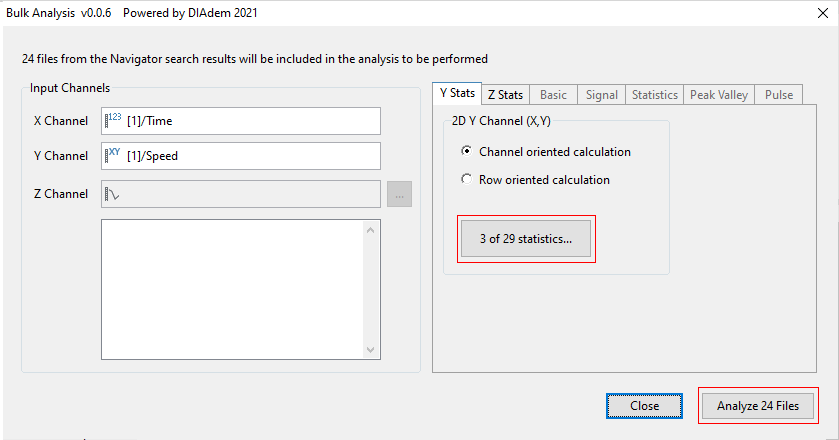This screenshot has height=440, width=839.
Task: Select Channel oriented calculation option
Action: [466, 152]
